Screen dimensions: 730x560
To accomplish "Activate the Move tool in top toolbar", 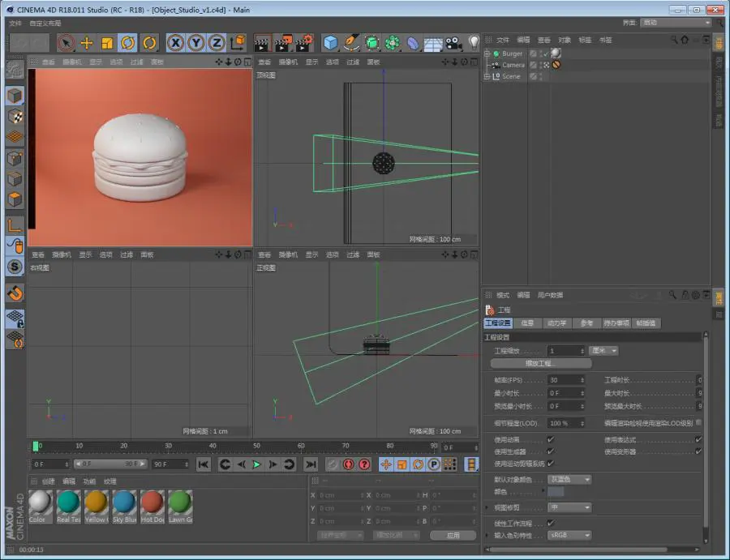I will click(87, 43).
